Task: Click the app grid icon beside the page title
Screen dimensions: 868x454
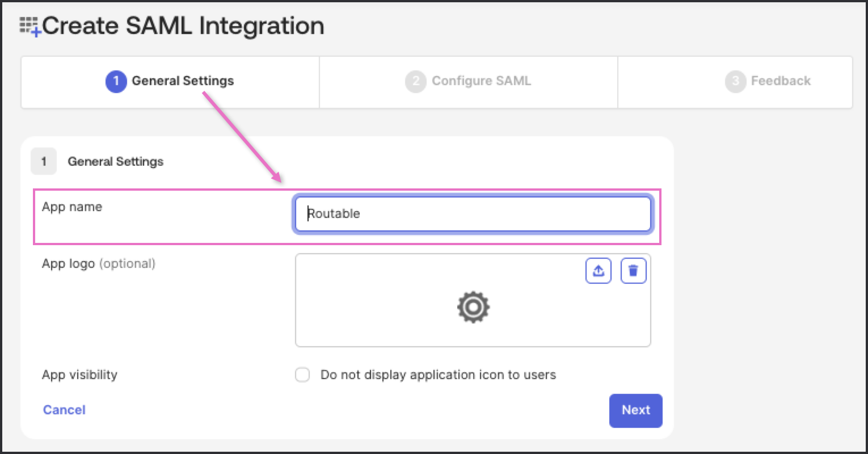Action: tap(28, 25)
